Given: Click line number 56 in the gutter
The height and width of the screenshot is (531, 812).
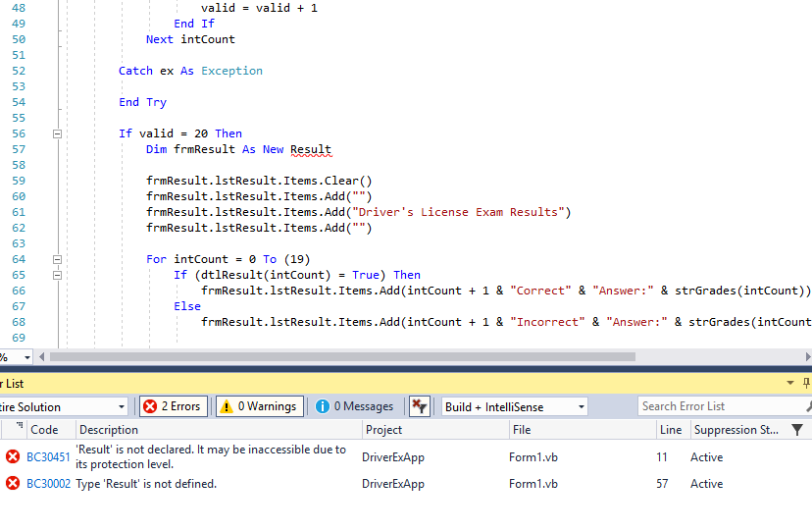Looking at the screenshot, I should [19, 133].
